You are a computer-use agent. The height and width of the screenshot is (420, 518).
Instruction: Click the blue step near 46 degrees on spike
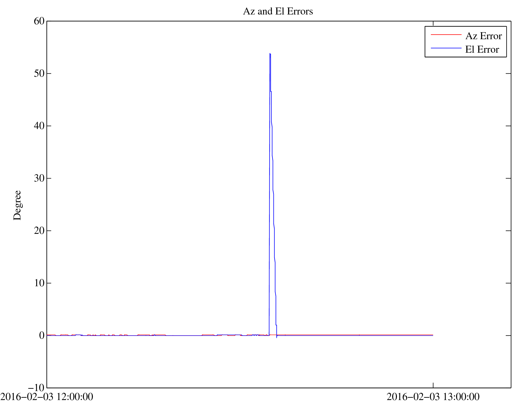pyautogui.click(x=271, y=92)
